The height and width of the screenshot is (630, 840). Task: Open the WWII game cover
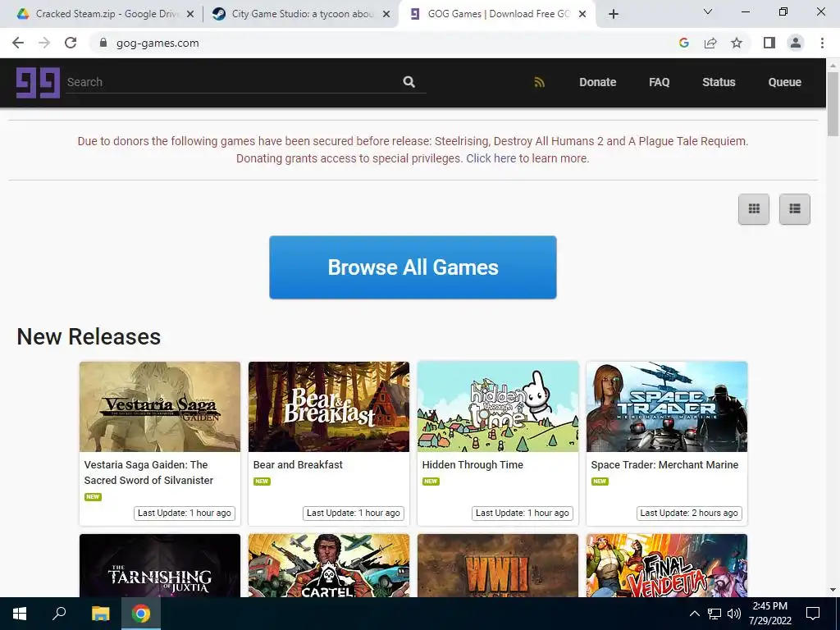click(x=498, y=566)
